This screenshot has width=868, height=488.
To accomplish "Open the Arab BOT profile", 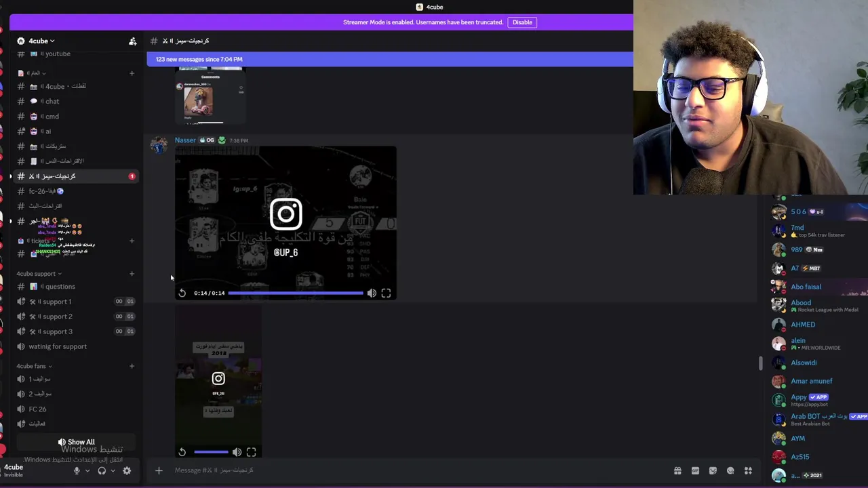I will coord(817,419).
